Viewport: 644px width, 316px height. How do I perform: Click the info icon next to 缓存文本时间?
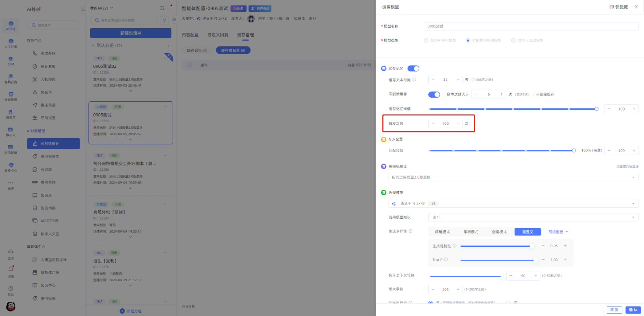[414, 80]
